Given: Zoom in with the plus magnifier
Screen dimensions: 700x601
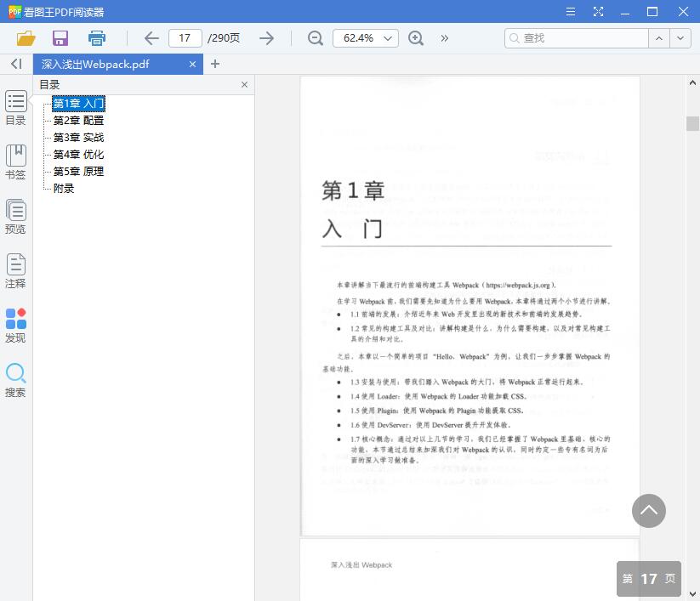Looking at the screenshot, I should (416, 38).
